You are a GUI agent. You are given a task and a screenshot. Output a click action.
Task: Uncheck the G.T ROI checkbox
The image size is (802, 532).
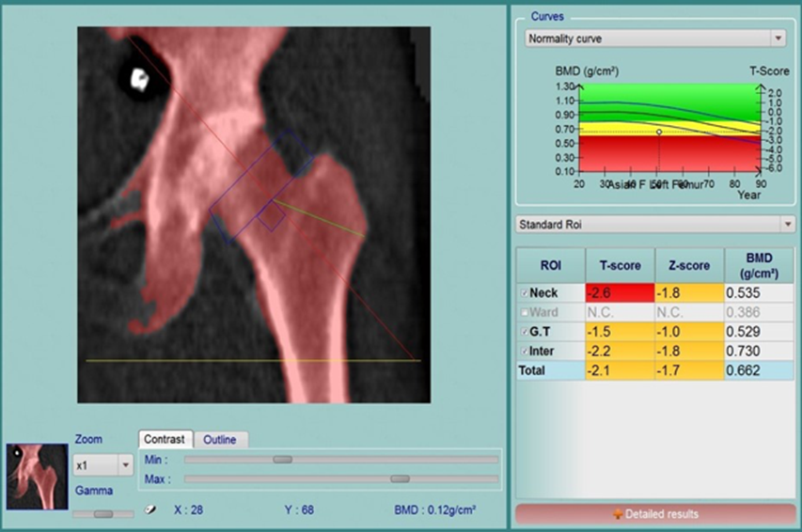(x=525, y=330)
